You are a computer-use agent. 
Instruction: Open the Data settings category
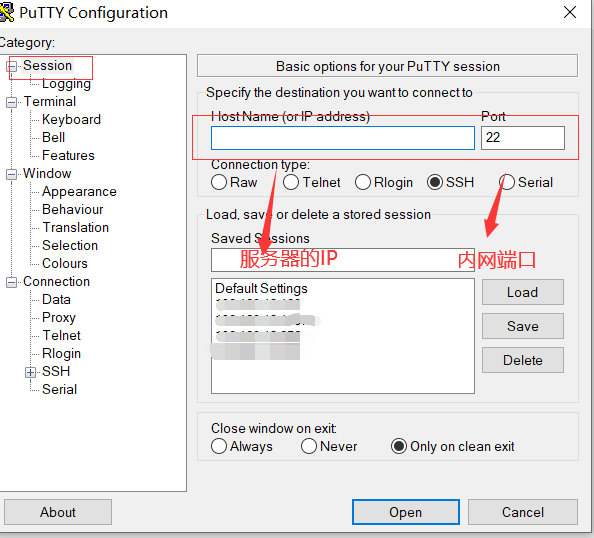(x=56, y=299)
